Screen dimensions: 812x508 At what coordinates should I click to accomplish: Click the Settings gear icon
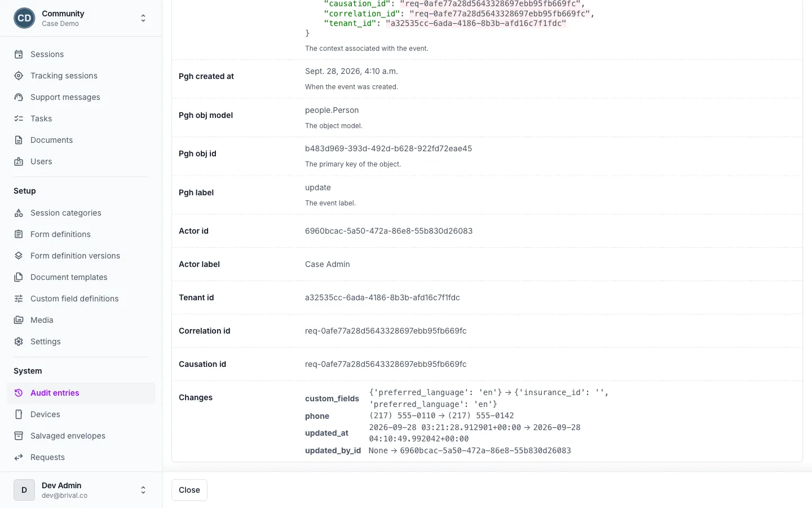click(x=19, y=341)
